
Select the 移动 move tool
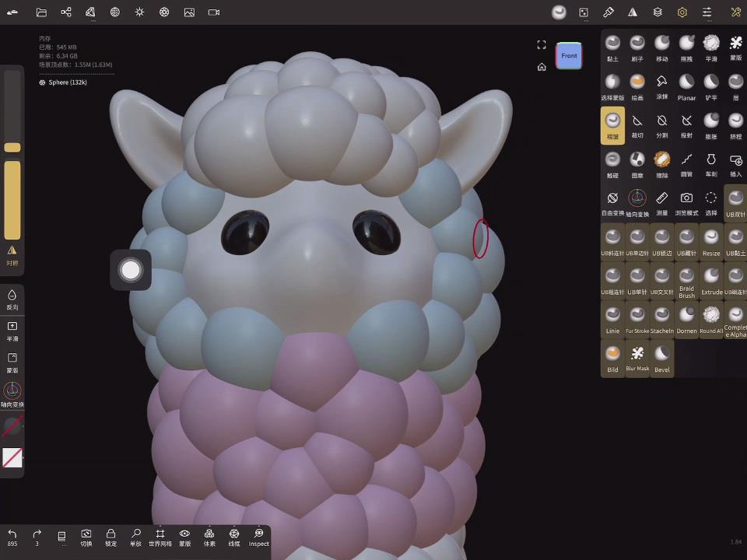coord(662,48)
